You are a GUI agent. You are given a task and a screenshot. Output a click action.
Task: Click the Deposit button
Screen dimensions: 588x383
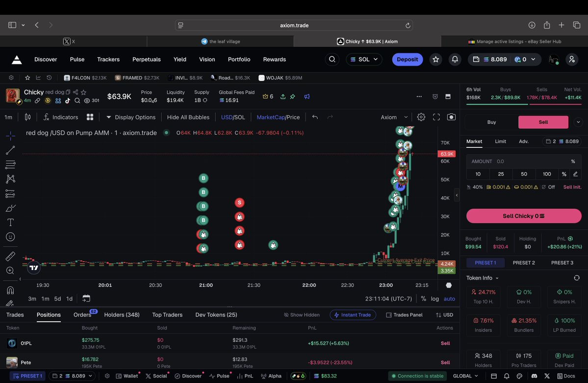[x=407, y=59]
